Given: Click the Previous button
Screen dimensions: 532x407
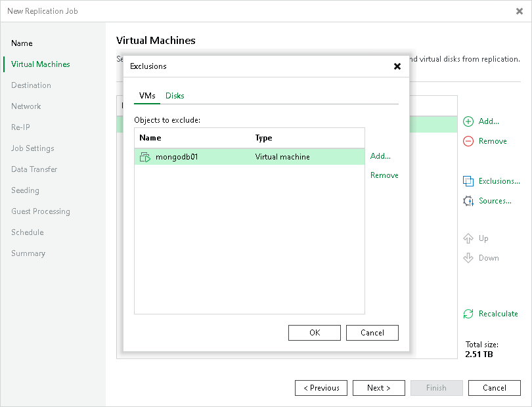Looking at the screenshot, I should click(321, 388).
